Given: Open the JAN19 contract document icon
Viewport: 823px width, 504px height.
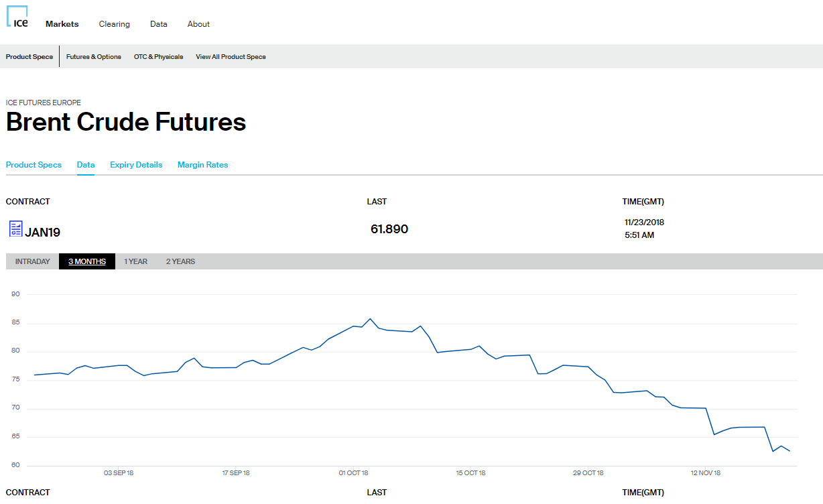Looking at the screenshot, I should [x=15, y=229].
